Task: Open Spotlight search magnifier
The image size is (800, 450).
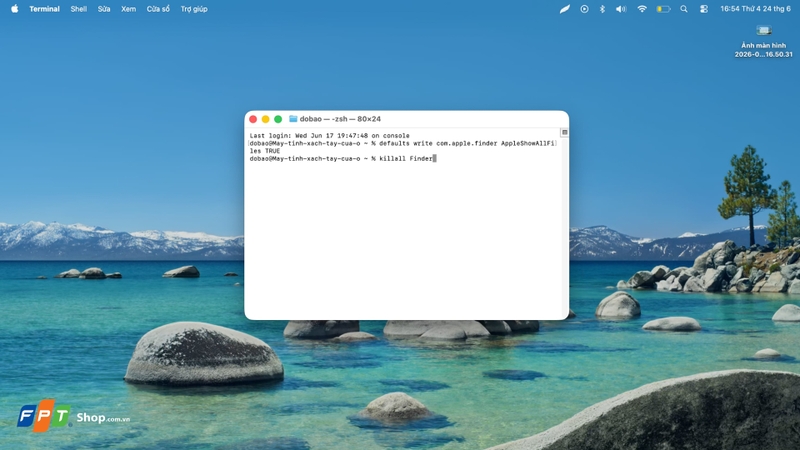Action: 684,9
